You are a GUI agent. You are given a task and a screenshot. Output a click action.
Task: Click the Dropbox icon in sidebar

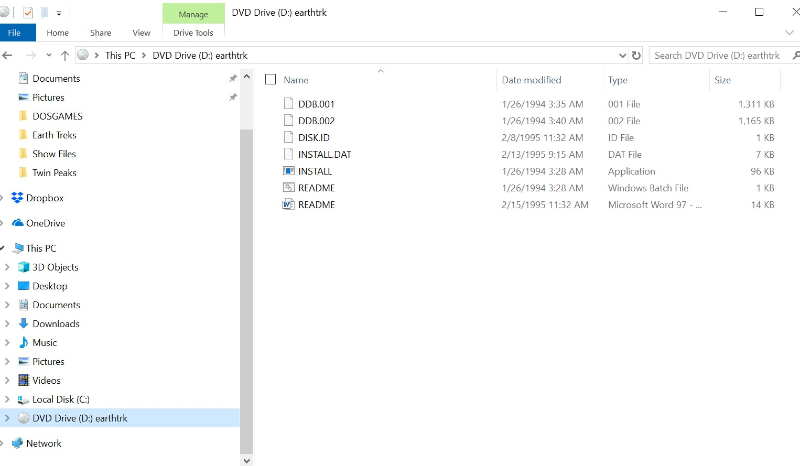pos(18,198)
